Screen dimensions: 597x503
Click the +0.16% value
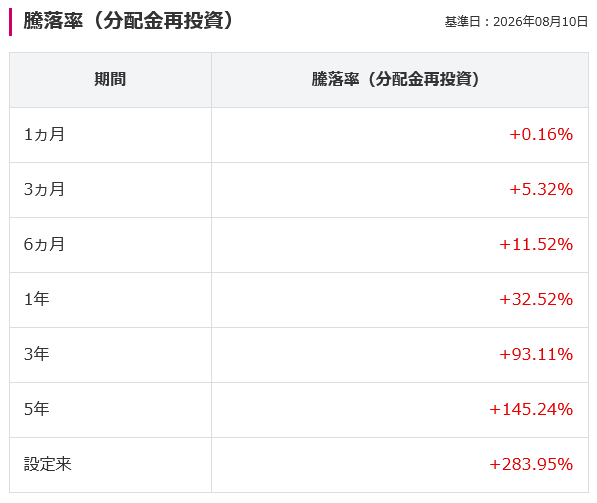click(541, 134)
